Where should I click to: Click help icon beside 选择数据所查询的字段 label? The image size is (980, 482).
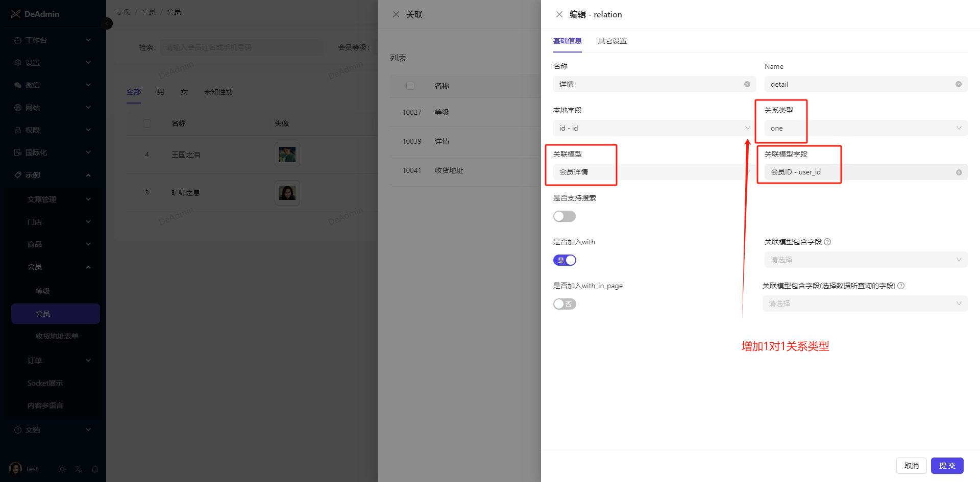[x=901, y=286]
